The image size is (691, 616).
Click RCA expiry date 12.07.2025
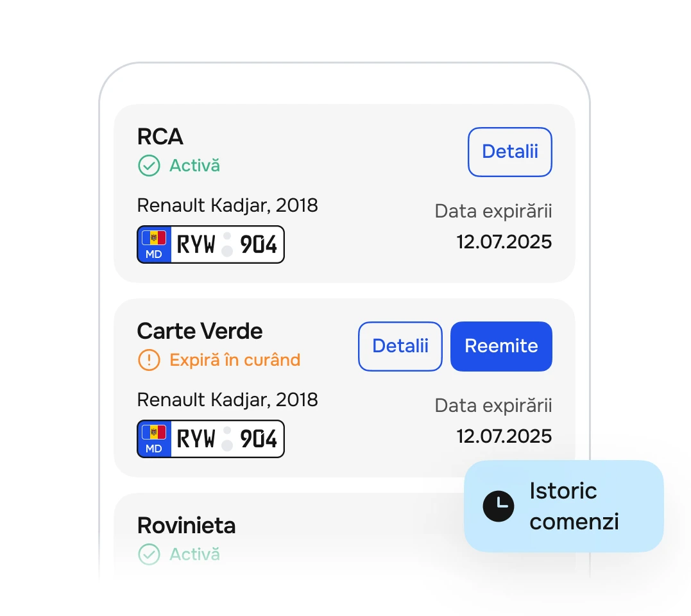tap(504, 242)
